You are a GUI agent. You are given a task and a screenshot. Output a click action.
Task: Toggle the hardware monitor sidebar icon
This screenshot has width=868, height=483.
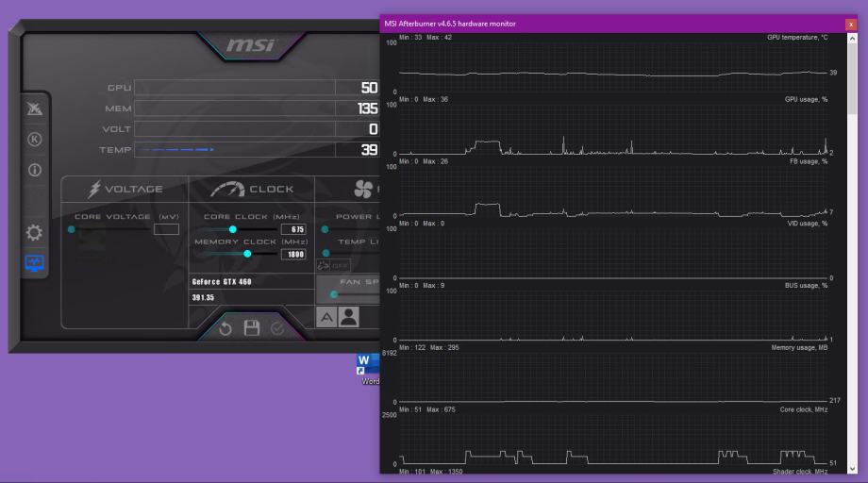tap(34, 263)
